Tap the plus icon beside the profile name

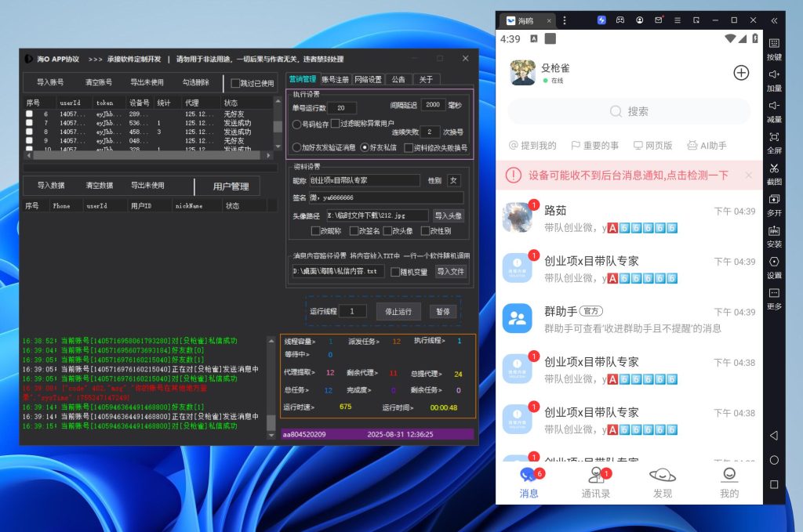pyautogui.click(x=740, y=73)
